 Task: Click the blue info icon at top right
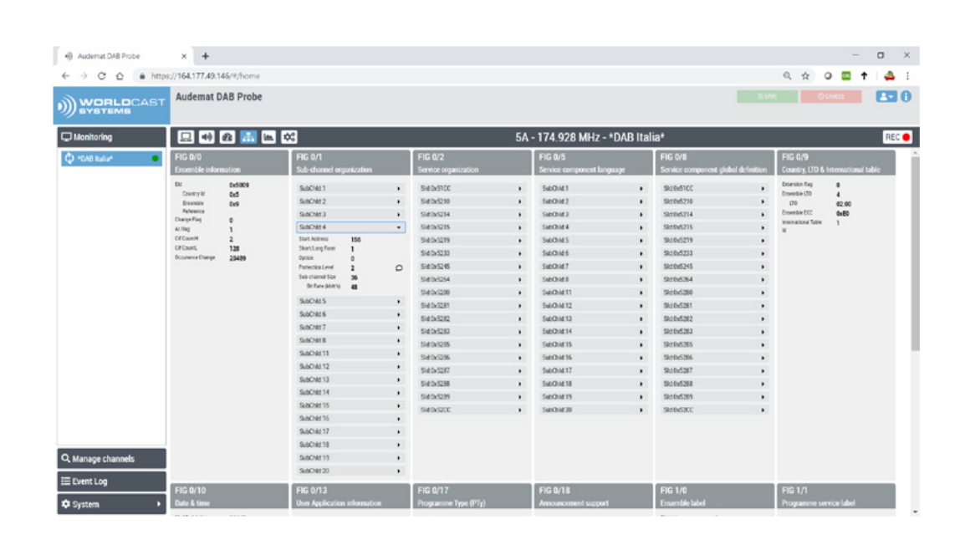905,97
